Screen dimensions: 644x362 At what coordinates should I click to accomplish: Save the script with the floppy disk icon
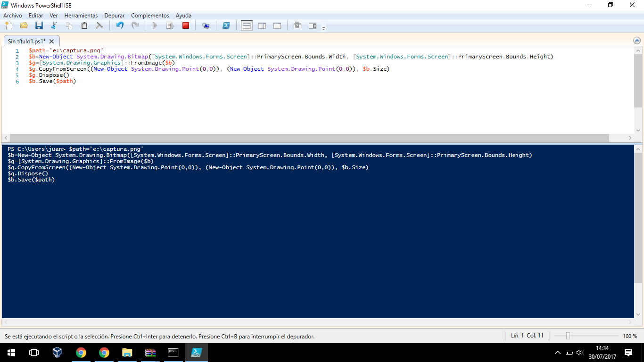coord(39,25)
